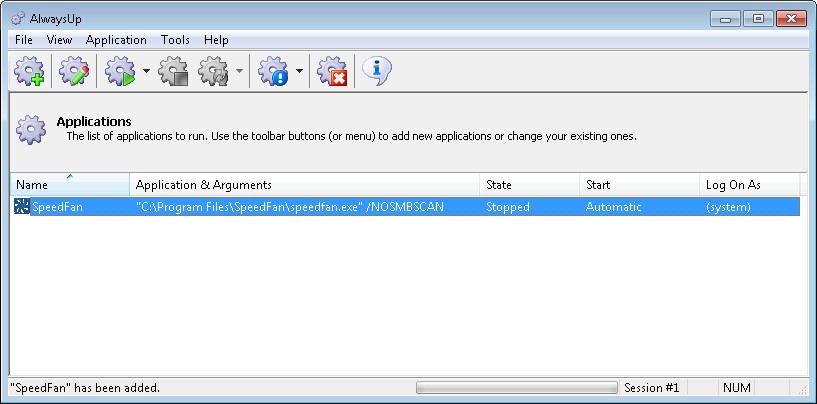Viewport: 817px width, 404px height.
Task: Click the NUM status bar indicator
Action: click(737, 388)
